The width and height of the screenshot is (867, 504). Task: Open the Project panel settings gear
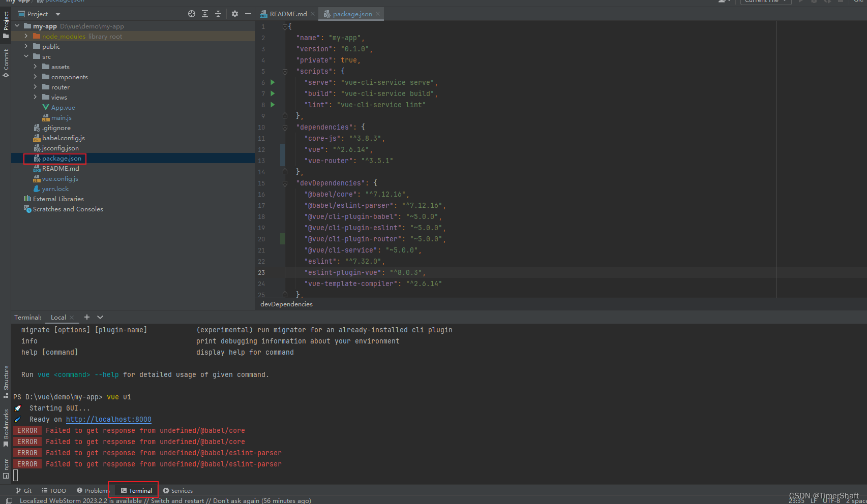coord(234,14)
